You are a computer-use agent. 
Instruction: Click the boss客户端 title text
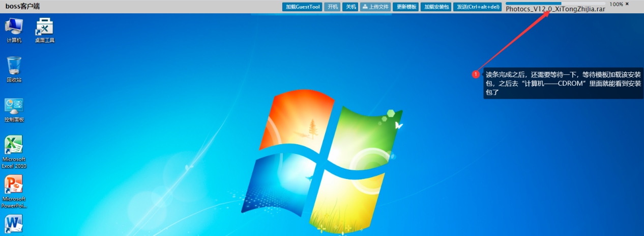click(22, 6)
